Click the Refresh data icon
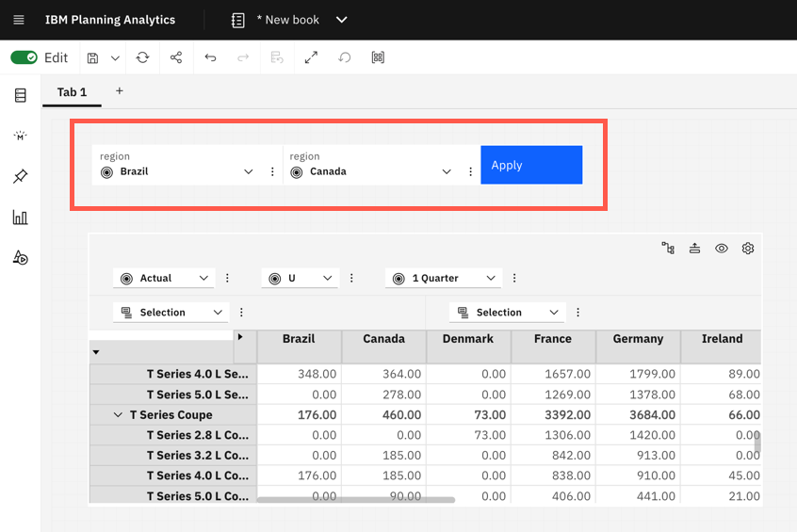This screenshot has width=797, height=532. (x=143, y=57)
